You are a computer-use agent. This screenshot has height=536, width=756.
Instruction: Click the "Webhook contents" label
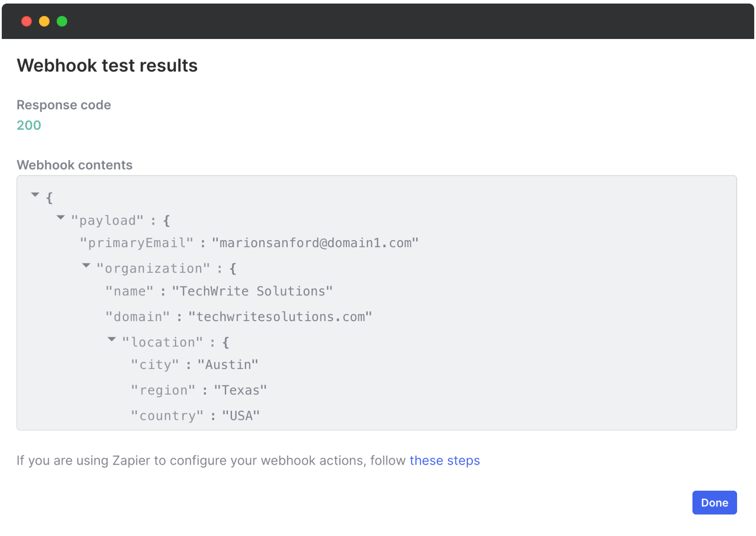74,165
